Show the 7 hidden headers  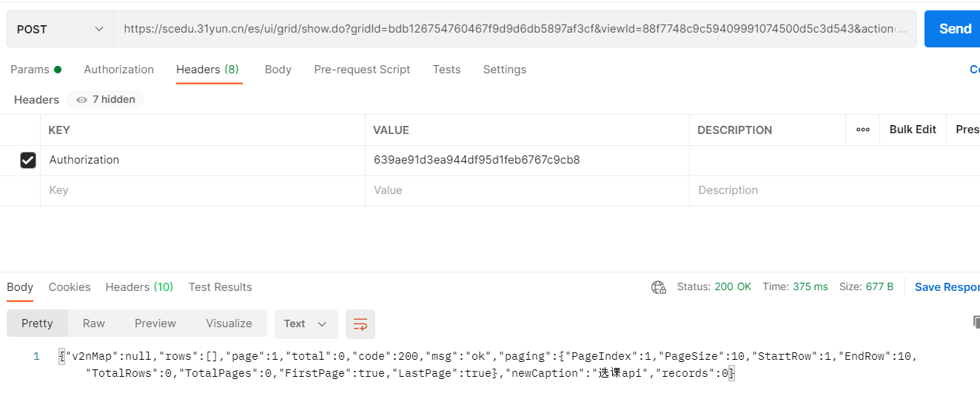[x=105, y=99]
